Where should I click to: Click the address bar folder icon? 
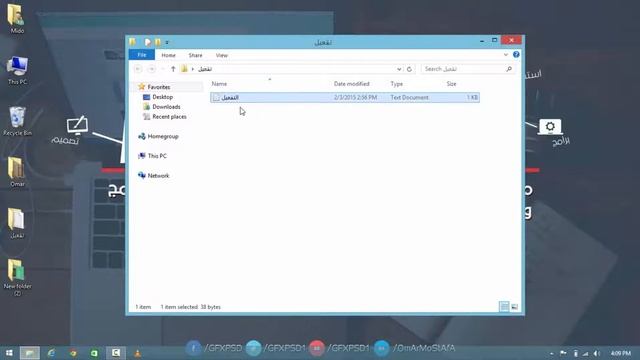[x=184, y=69]
